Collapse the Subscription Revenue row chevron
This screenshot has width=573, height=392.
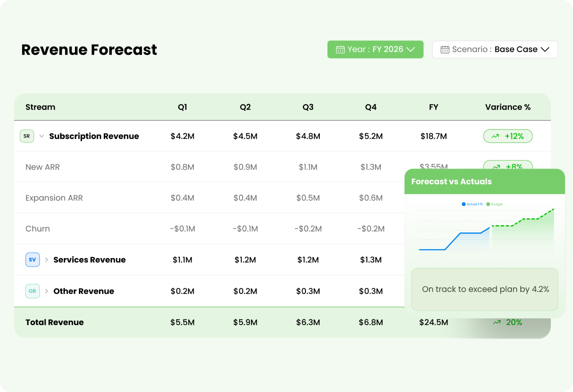coord(42,136)
